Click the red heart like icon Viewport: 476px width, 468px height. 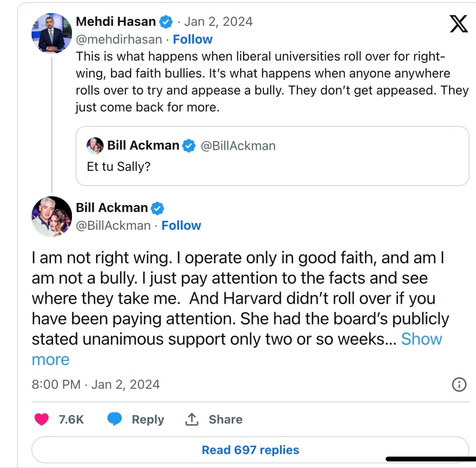pos(43,419)
